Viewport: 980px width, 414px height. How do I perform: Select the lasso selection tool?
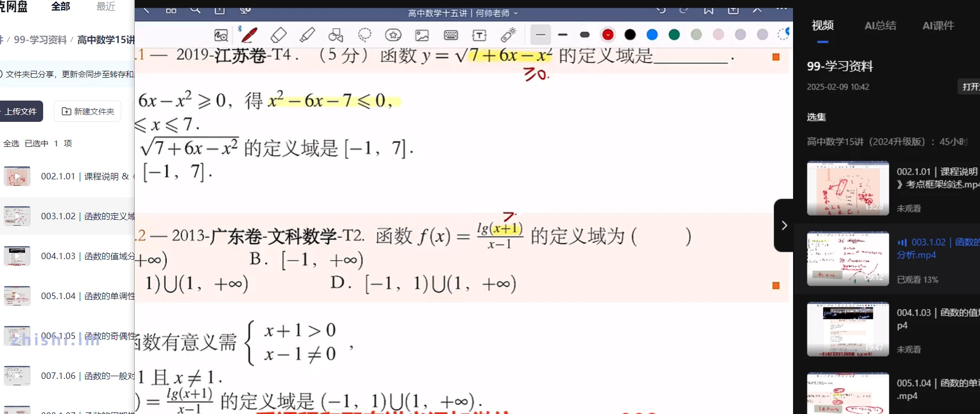[x=365, y=35]
